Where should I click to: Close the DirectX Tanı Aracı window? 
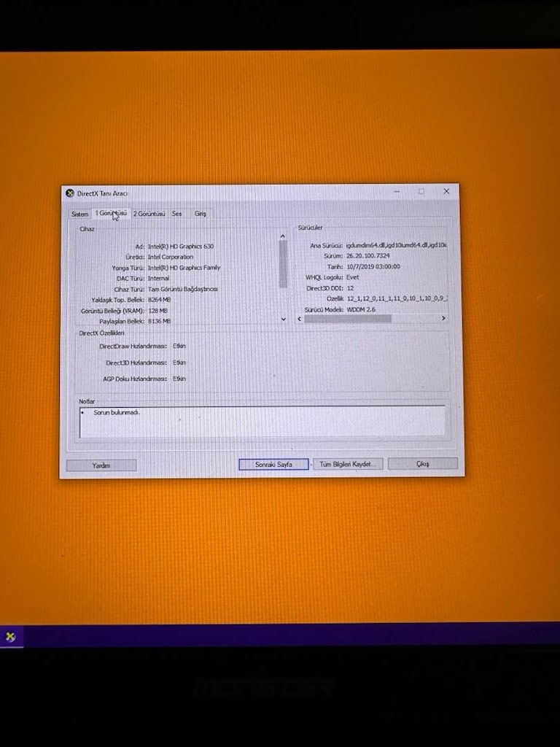coord(446,191)
